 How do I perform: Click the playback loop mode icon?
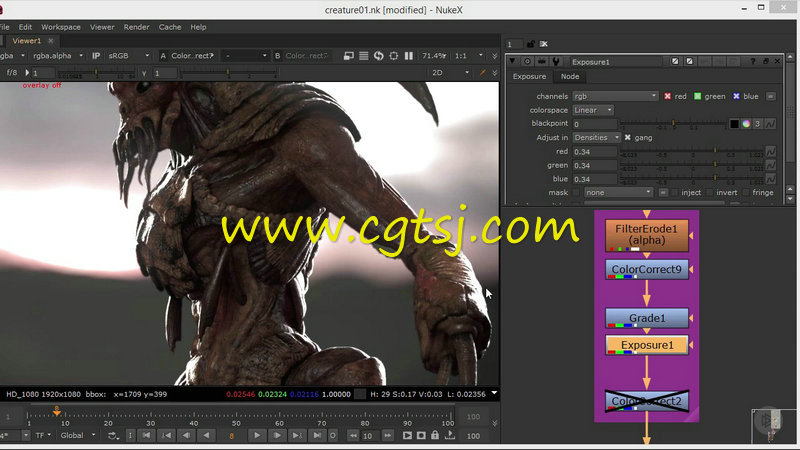113,436
